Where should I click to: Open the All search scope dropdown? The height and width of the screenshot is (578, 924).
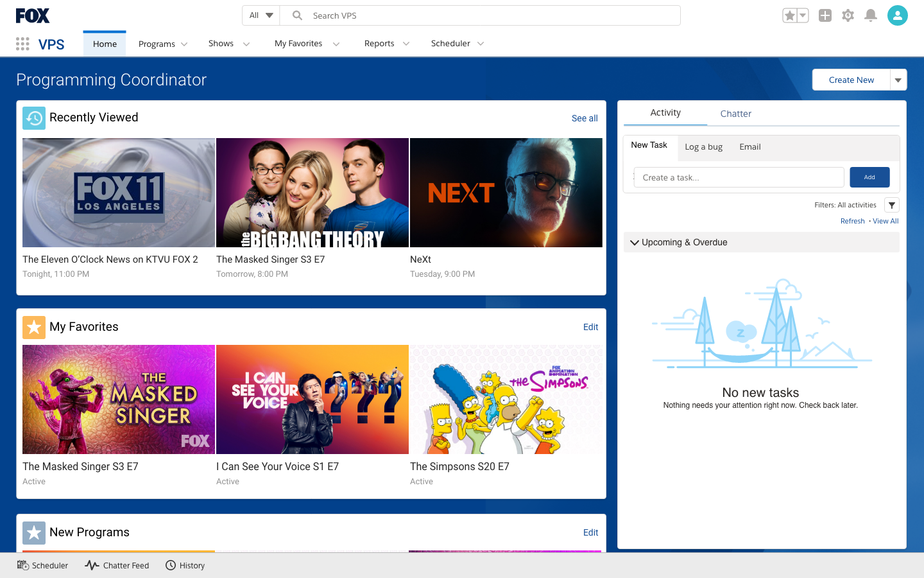[261, 15]
